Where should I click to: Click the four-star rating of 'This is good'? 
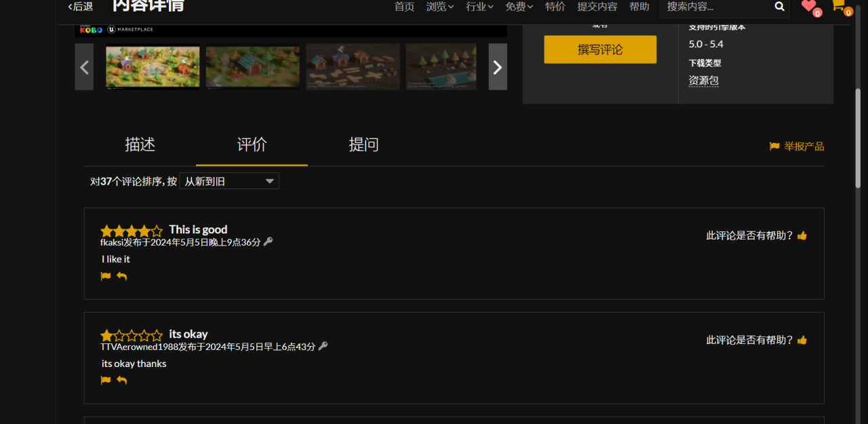click(132, 231)
